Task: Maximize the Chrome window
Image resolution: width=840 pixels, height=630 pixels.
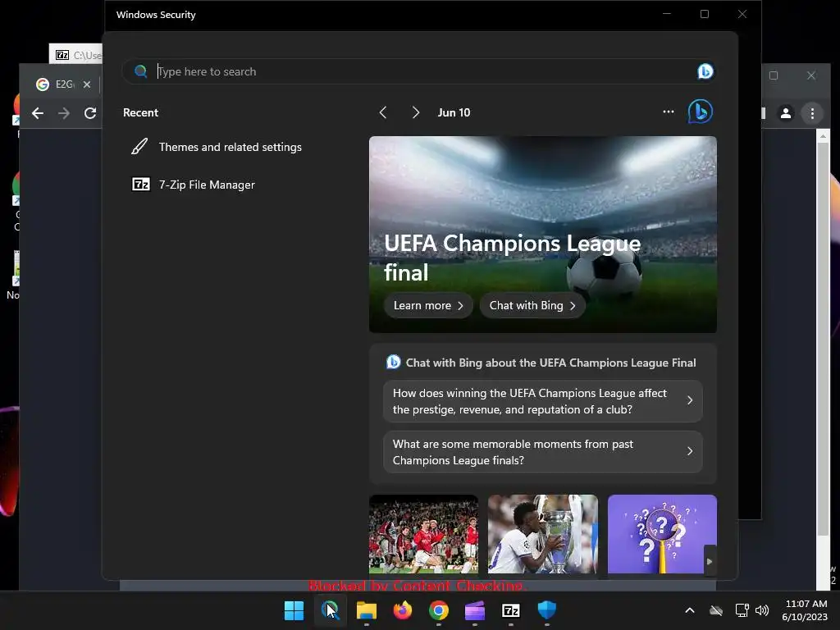Action: point(774,75)
